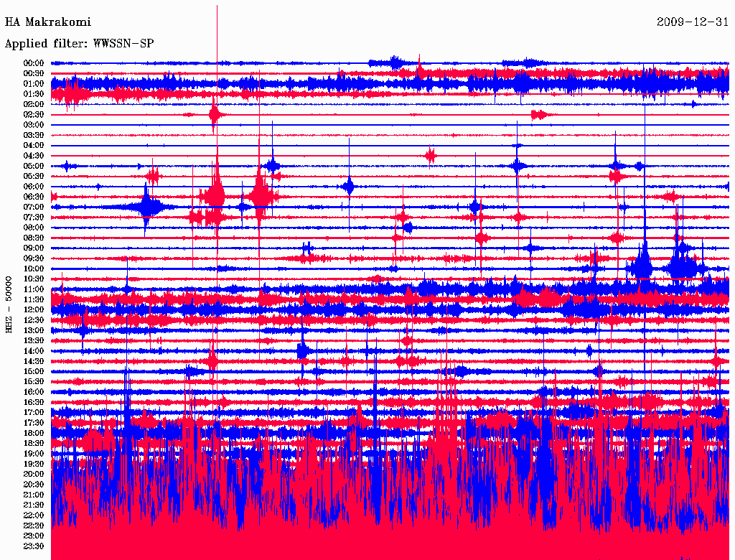Select the 00:00 time label

pos(34,63)
